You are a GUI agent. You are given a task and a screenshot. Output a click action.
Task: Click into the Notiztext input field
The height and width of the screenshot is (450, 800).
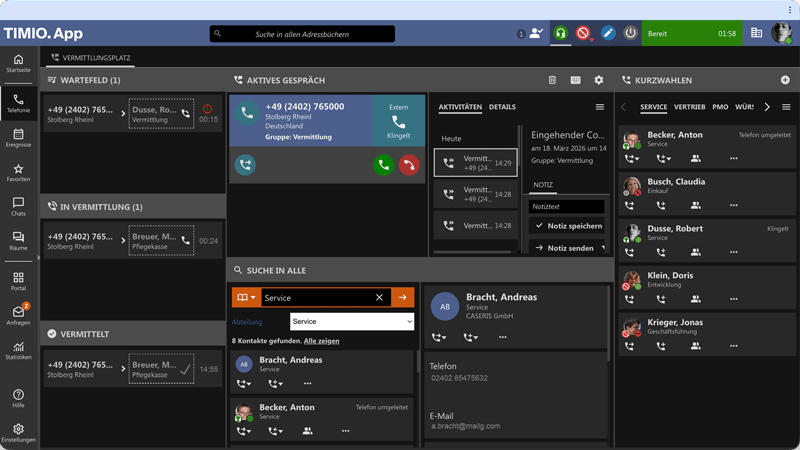(567, 207)
